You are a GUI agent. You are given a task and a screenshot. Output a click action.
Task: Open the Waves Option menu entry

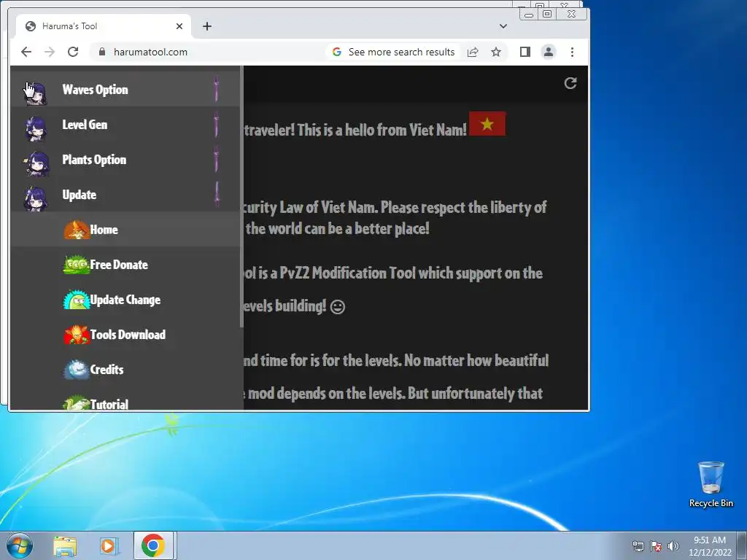click(125, 90)
